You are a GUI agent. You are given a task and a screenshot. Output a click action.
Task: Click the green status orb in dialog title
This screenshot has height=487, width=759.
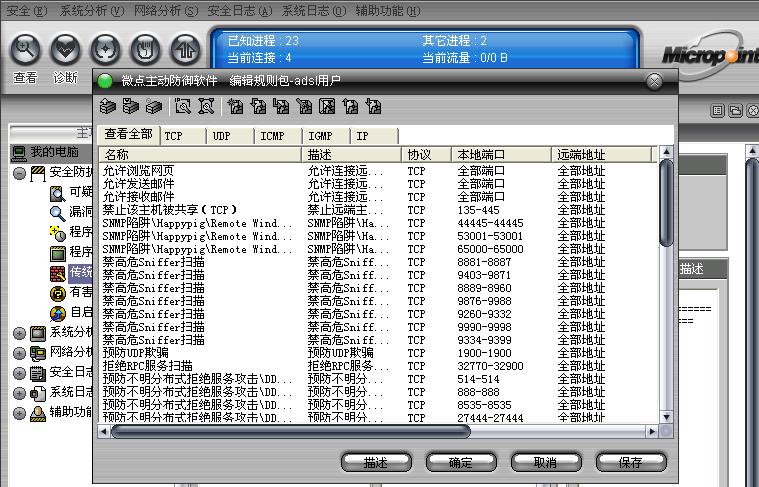tap(105, 81)
